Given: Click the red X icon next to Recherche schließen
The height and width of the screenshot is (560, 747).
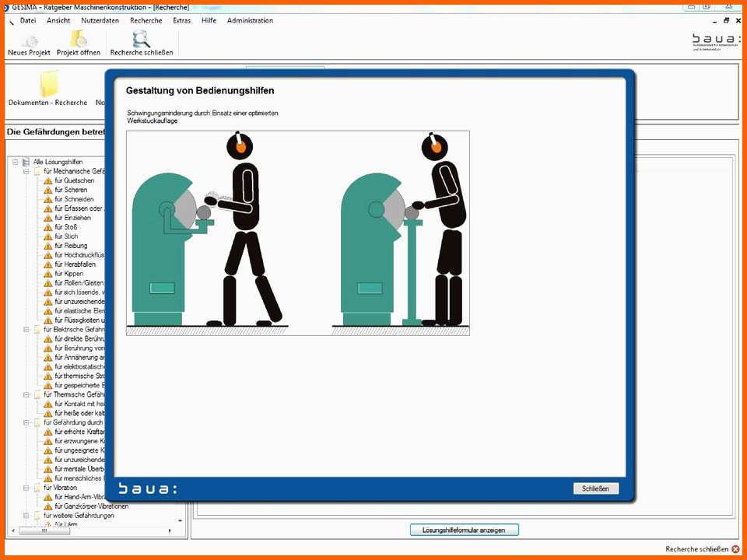Looking at the screenshot, I should (x=735, y=549).
